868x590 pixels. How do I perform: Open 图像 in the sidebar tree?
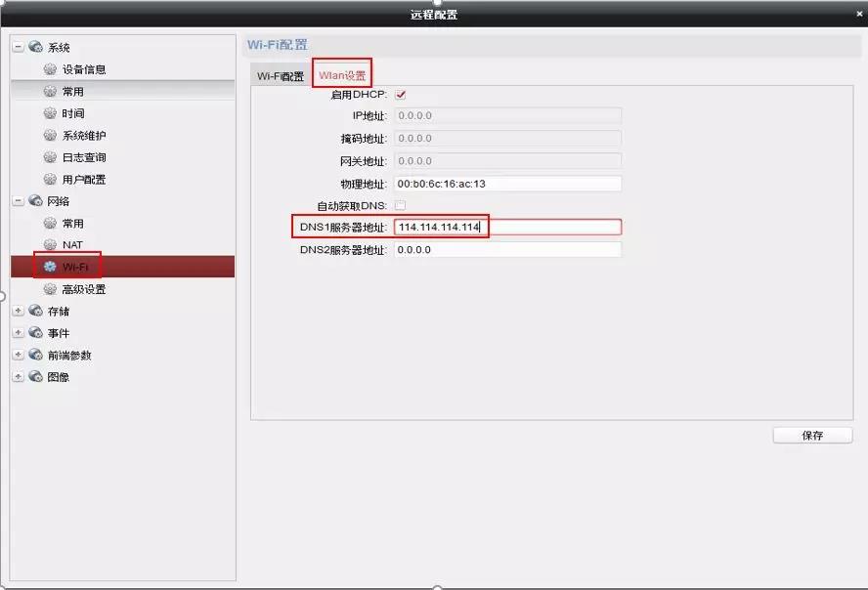click(x=59, y=377)
